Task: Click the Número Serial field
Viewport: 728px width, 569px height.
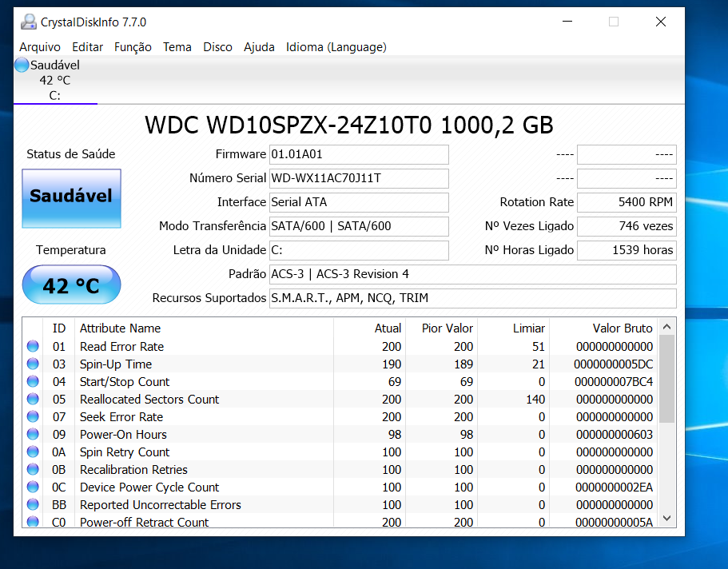Action: [x=359, y=178]
